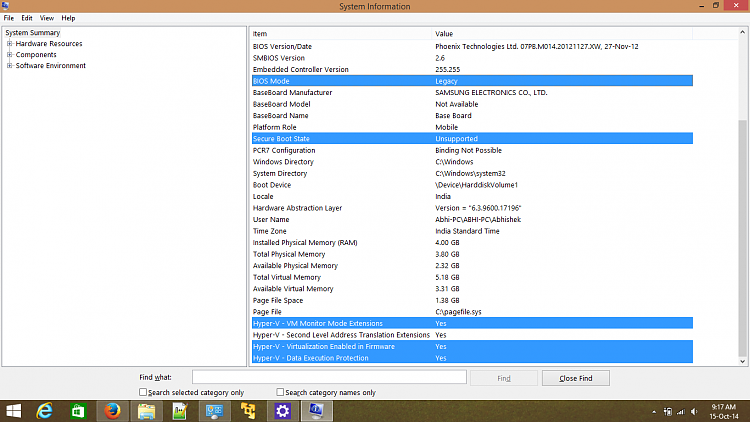Expand the Components tree node
This screenshot has height=422, width=750.
coord(10,55)
